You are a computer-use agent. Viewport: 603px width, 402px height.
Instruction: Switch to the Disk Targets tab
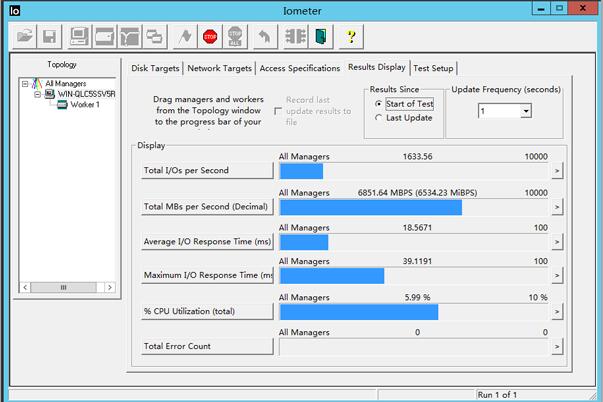tap(157, 68)
